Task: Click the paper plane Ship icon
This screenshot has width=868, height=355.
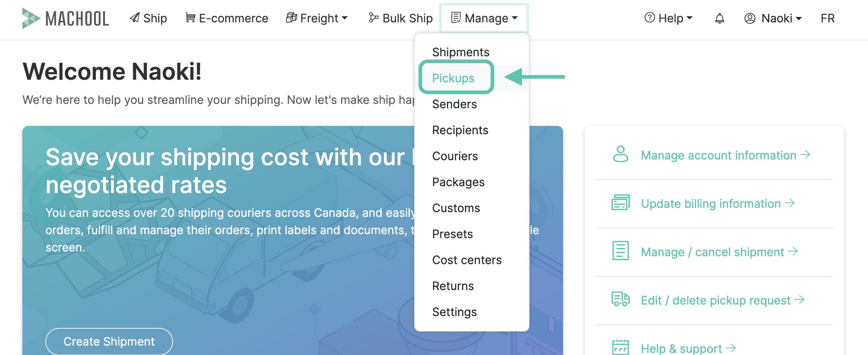Action: (135, 18)
